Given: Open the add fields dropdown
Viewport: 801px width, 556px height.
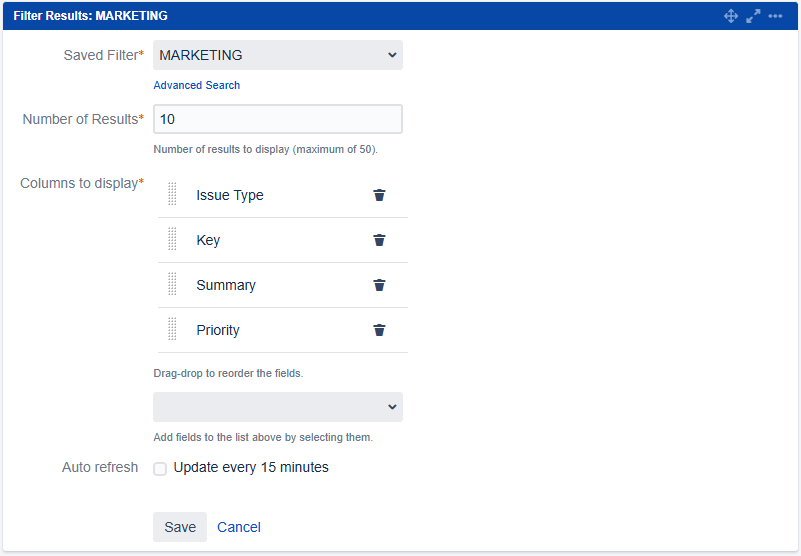Looking at the screenshot, I should coord(278,407).
